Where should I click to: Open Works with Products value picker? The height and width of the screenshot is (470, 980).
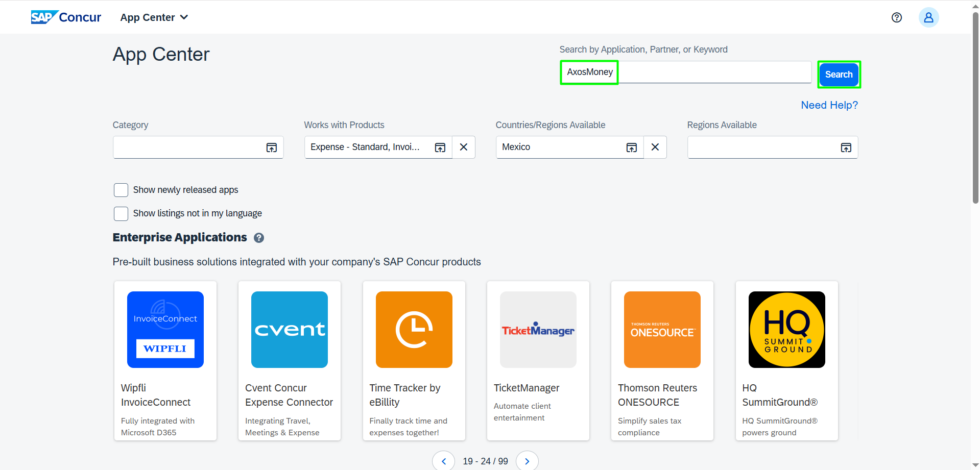440,147
